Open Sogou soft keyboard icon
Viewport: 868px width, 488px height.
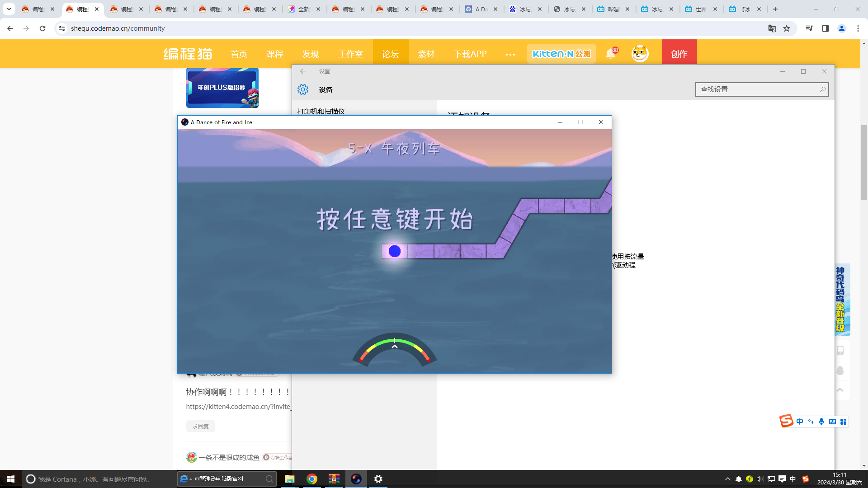[832, 422]
